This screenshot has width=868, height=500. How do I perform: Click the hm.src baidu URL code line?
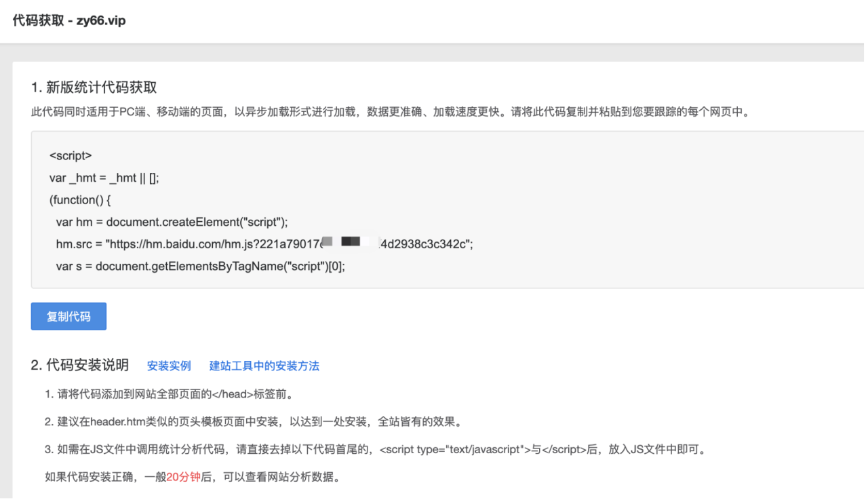coord(264,244)
